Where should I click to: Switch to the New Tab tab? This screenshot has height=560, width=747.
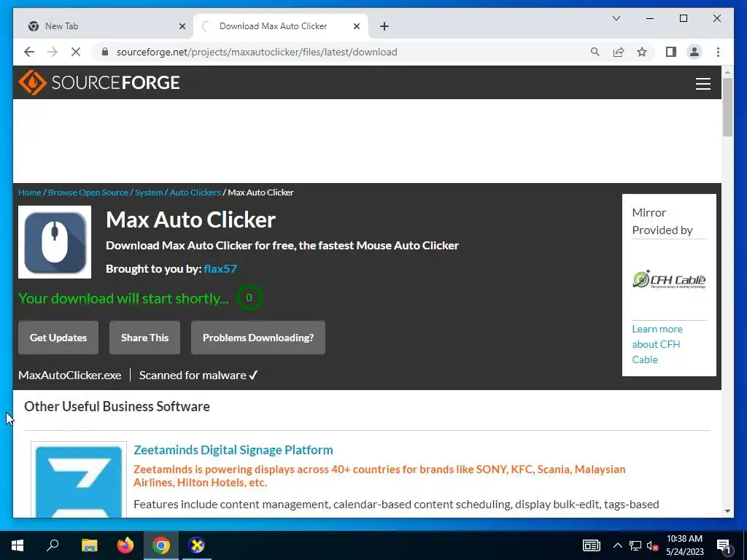point(107,26)
